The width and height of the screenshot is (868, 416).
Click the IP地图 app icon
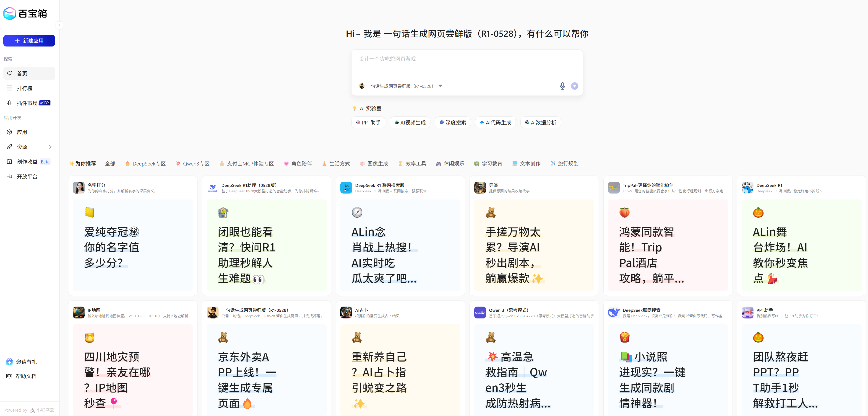(79, 313)
